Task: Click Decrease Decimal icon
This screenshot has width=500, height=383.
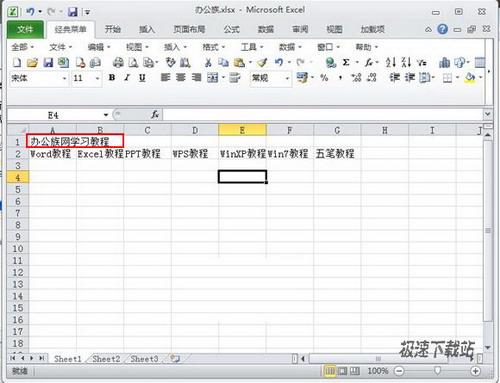Action: click(372, 78)
